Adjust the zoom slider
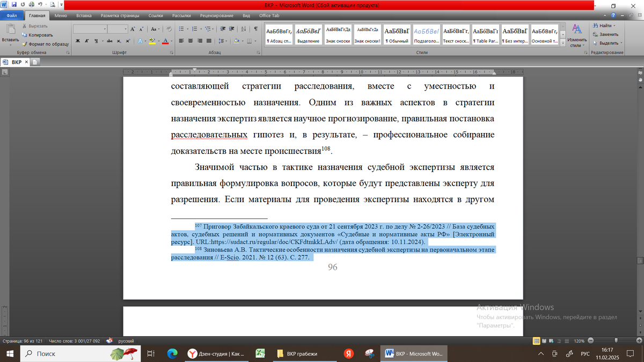 (x=616, y=341)
